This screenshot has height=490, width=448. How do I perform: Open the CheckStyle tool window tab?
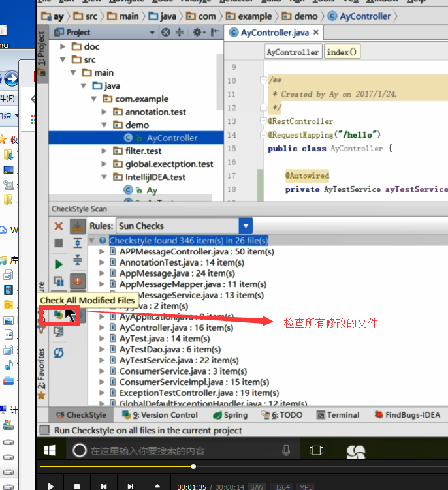click(x=81, y=415)
